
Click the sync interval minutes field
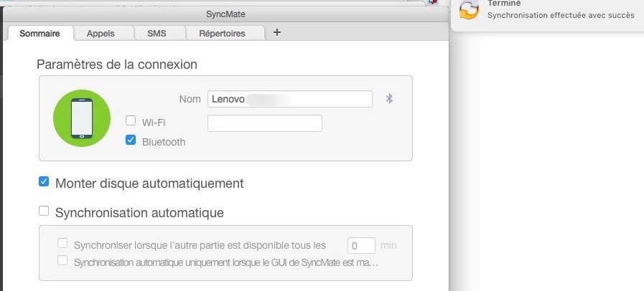361,245
